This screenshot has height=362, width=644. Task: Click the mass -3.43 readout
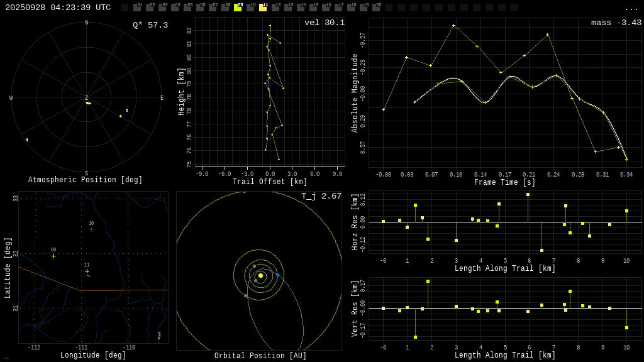(x=616, y=23)
